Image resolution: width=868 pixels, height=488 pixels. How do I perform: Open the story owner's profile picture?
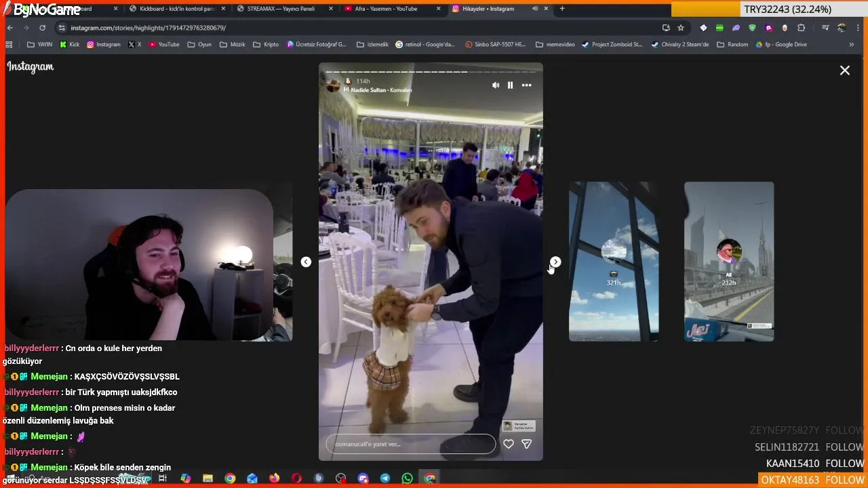click(x=333, y=85)
